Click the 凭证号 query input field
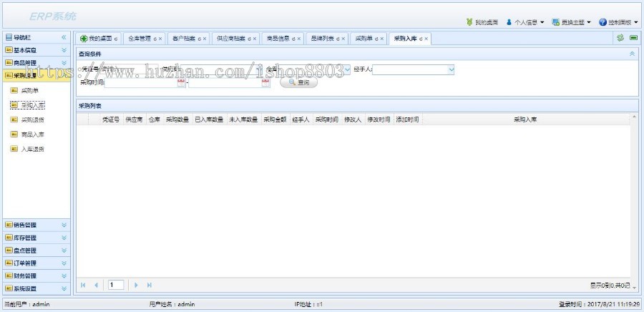Viewport: 644px width, 312px height. click(130, 70)
